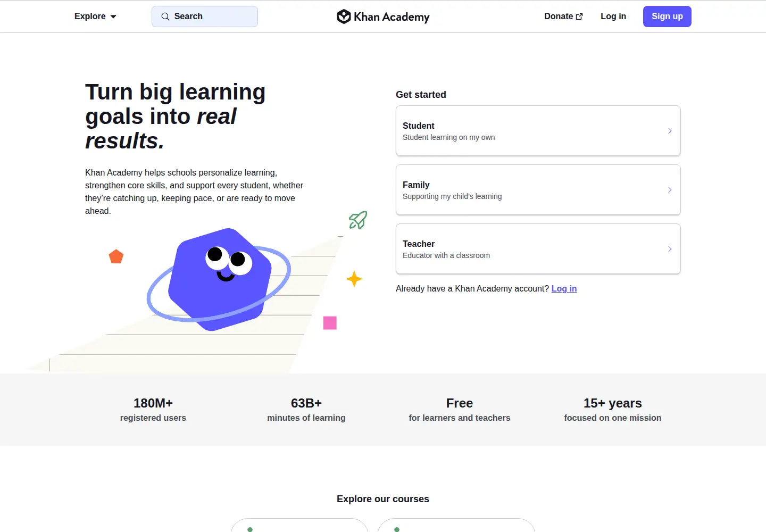Click the 'Free' for learners and teachers stat
The width and height of the screenshot is (766, 532).
click(x=460, y=410)
